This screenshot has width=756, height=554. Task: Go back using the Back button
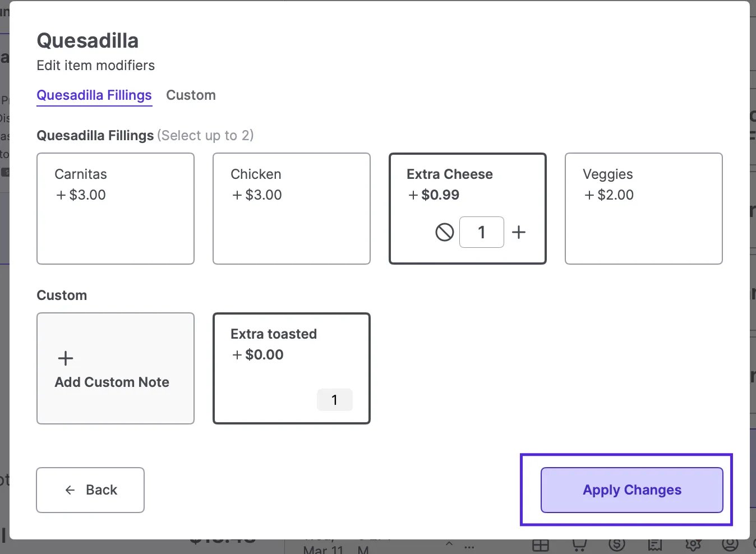coord(90,490)
